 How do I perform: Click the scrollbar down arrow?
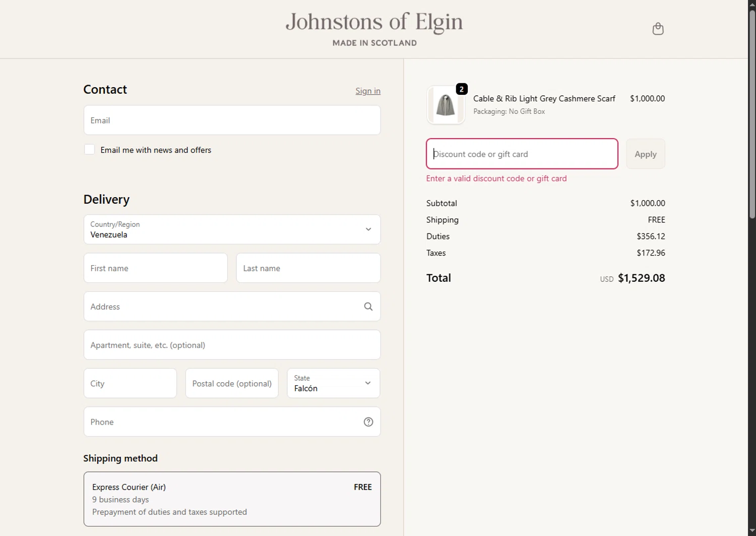(x=752, y=532)
